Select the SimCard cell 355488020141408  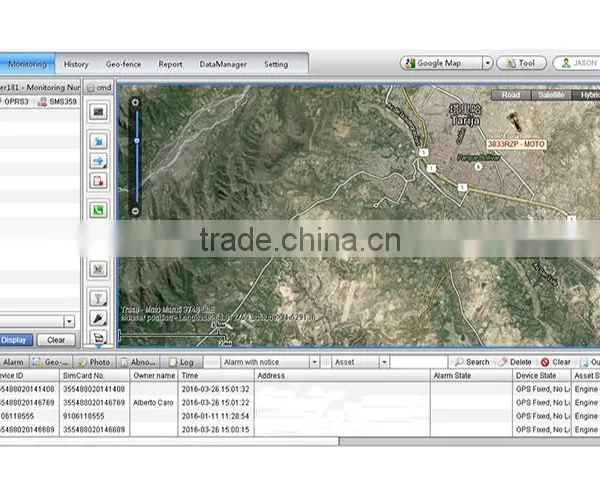tap(94, 389)
